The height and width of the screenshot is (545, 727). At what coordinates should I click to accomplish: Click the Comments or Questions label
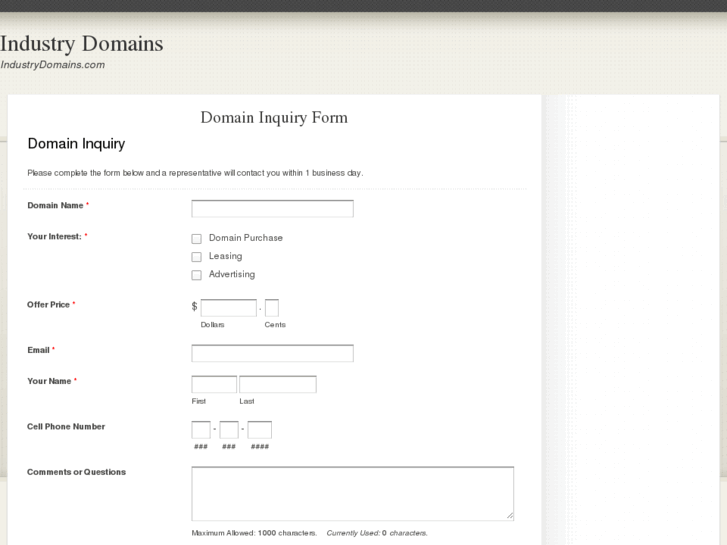pos(77,472)
